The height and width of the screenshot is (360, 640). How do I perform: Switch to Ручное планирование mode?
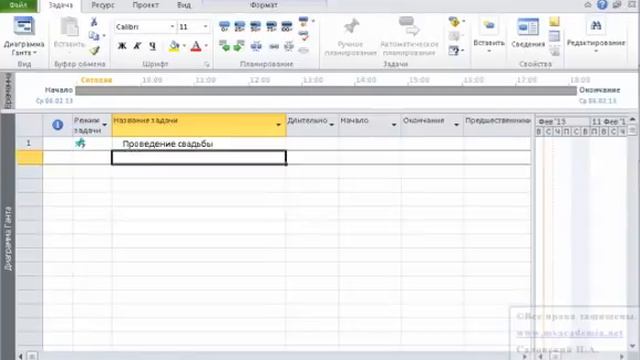pos(350,37)
